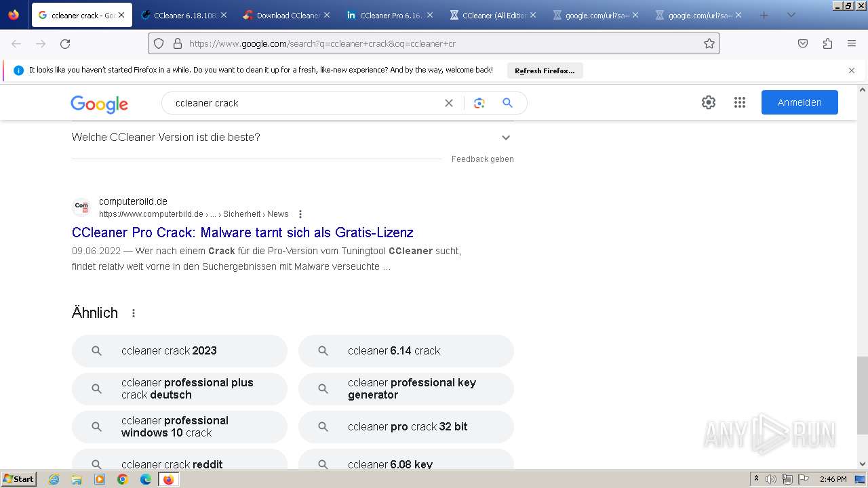Close the 'Download CCleaner' tab
This screenshot has height=488, width=868.
(x=327, y=15)
